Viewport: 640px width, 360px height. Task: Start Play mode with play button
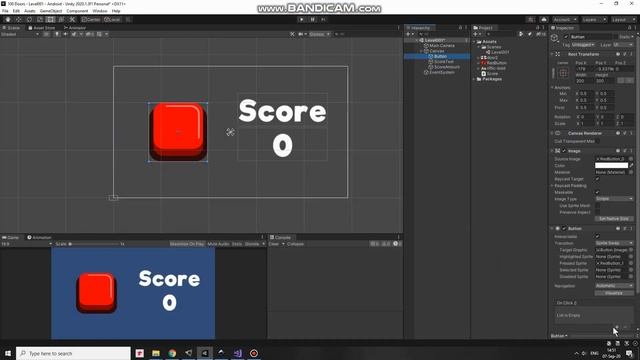(x=302, y=20)
